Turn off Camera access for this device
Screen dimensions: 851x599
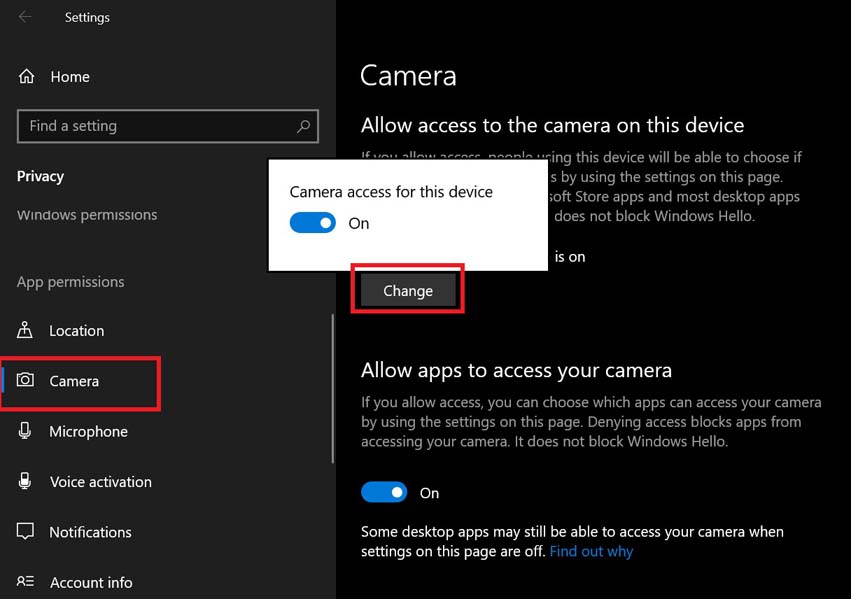312,223
